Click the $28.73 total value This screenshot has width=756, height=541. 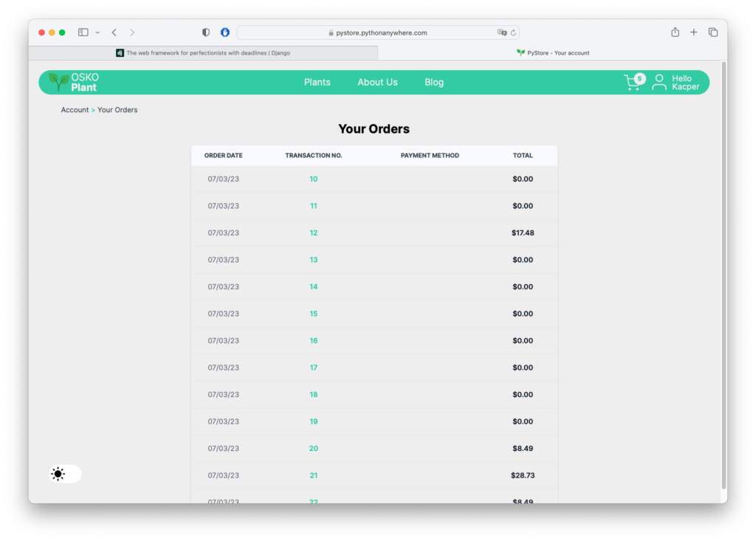pyautogui.click(x=523, y=475)
